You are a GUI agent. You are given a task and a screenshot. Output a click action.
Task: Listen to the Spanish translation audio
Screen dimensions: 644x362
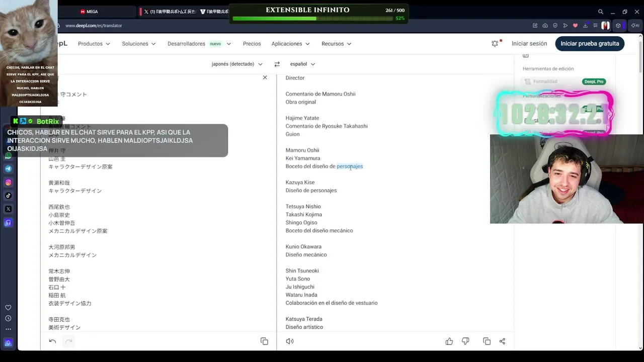[x=290, y=341]
